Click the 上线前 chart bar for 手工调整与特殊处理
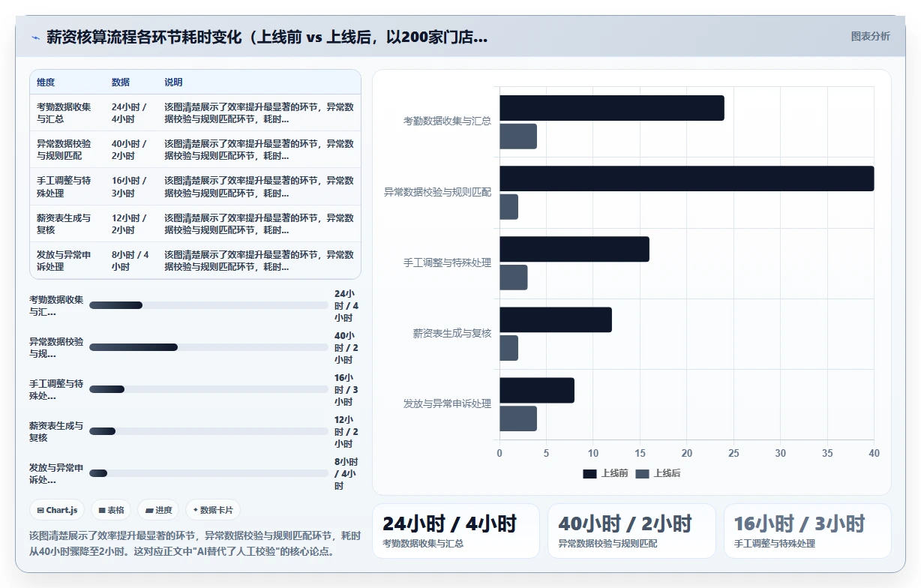Screen dimensions: 921x588 574,249
